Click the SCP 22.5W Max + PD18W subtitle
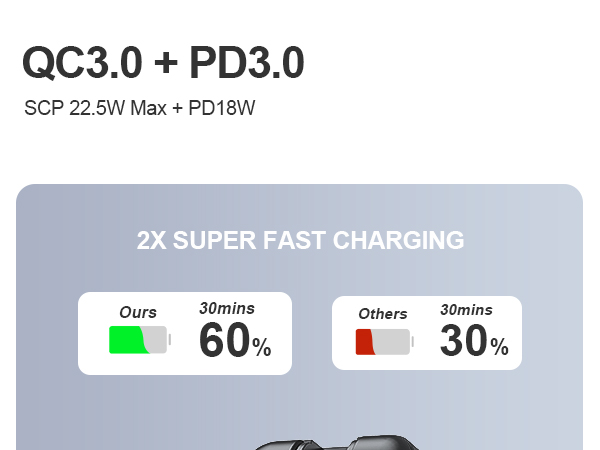The width and height of the screenshot is (600, 450). pyautogui.click(x=140, y=108)
